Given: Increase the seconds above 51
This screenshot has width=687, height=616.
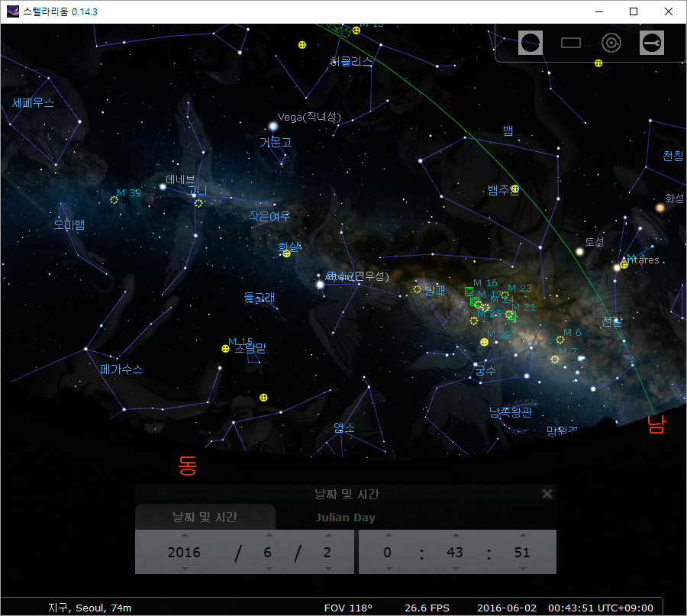Looking at the screenshot, I should [x=523, y=535].
